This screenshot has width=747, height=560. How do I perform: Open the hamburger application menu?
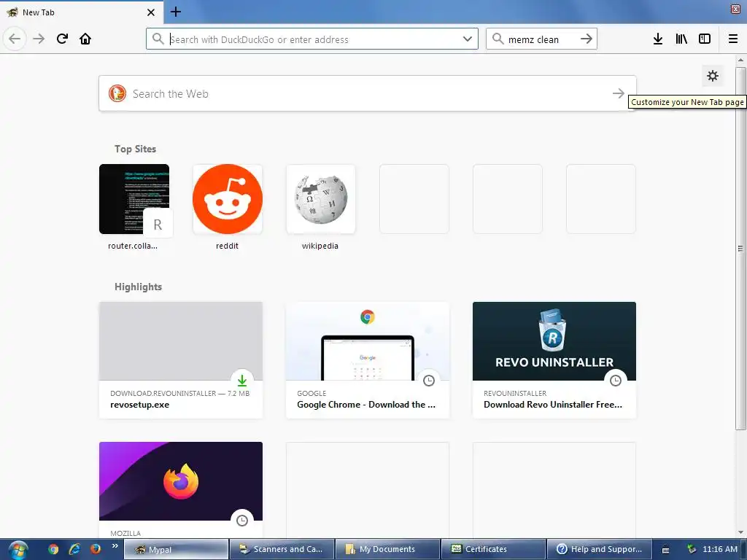tap(733, 39)
